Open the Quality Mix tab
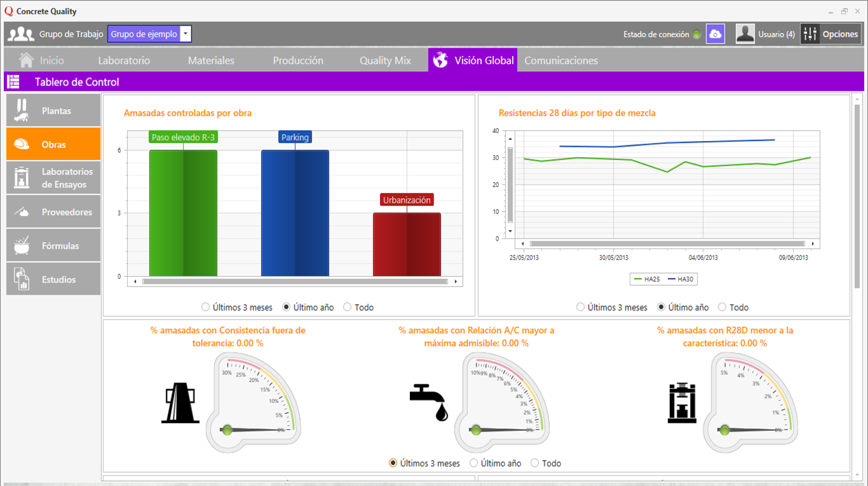 [x=384, y=60]
